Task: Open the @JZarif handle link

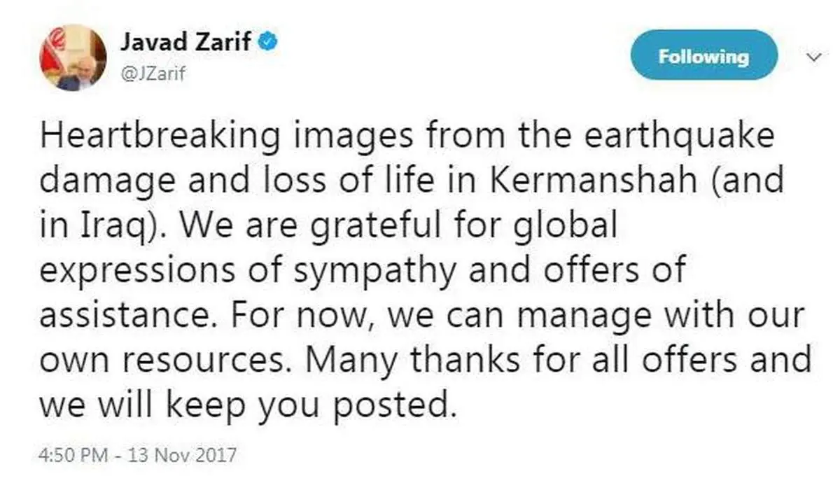Action: pos(153,73)
